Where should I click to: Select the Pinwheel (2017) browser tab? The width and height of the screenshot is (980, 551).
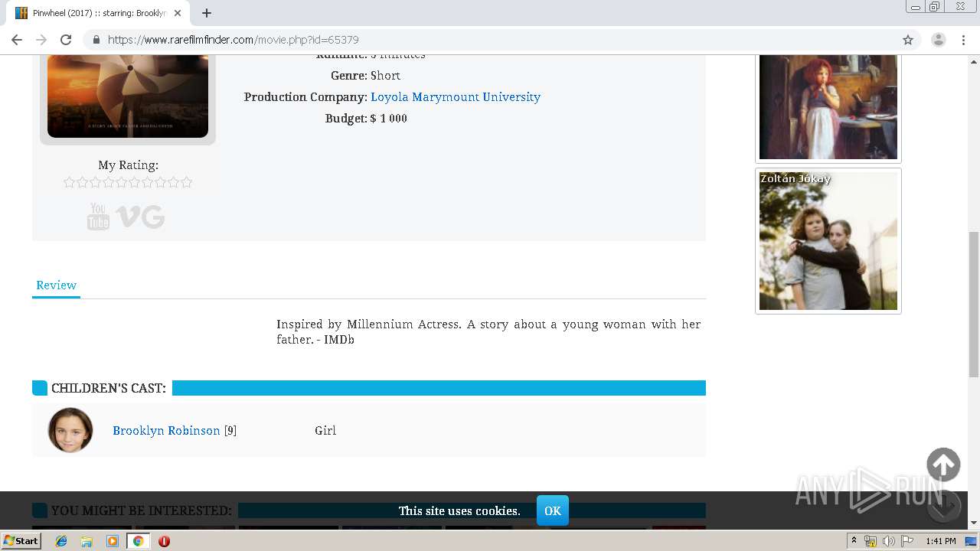(98, 13)
